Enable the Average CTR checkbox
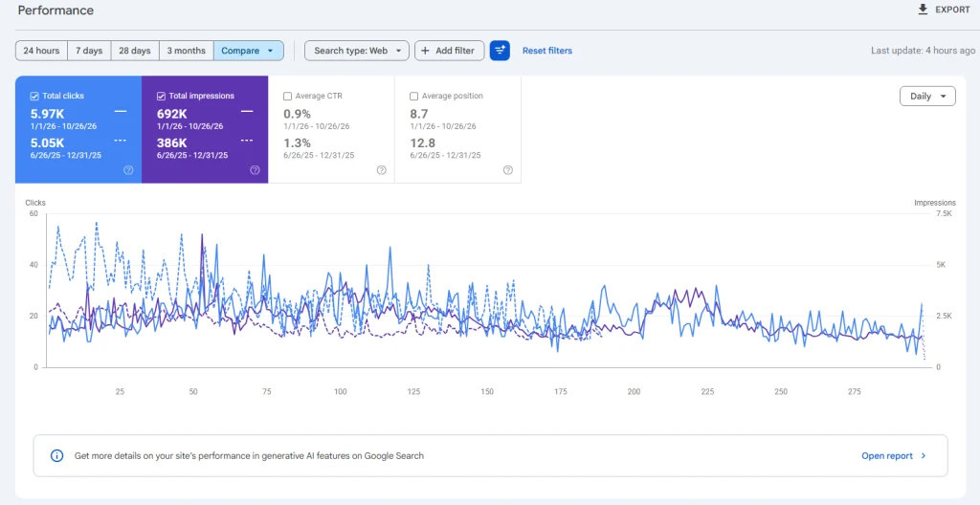This screenshot has width=980, height=505. click(287, 97)
